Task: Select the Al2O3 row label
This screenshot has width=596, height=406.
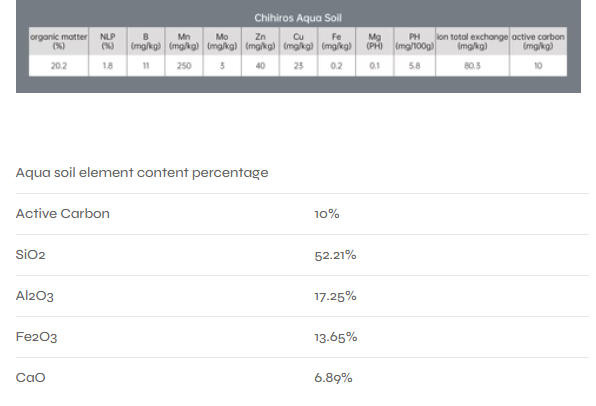Action: [35, 296]
